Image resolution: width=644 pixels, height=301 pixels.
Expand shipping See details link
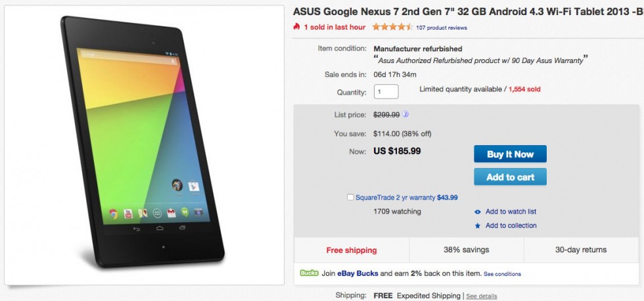coord(482,296)
